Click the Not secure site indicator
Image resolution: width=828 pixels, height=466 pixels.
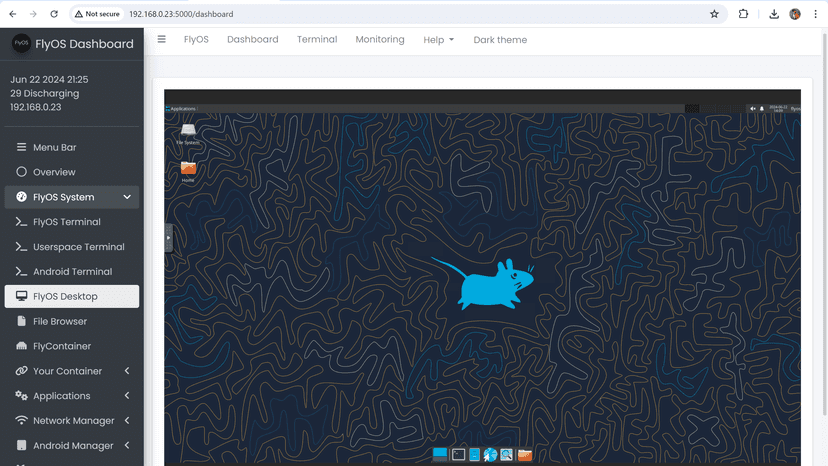click(x=97, y=14)
